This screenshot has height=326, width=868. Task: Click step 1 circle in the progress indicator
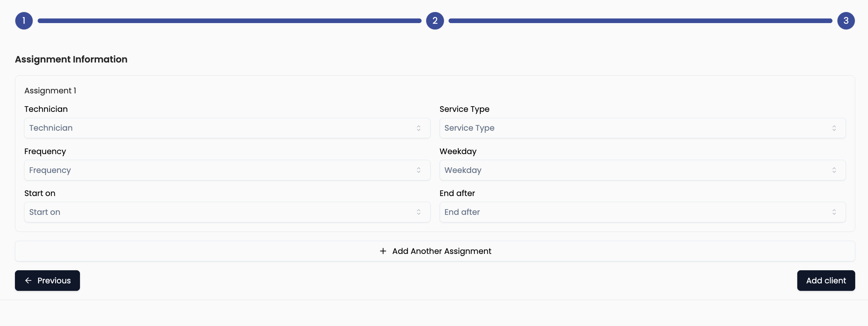pyautogui.click(x=24, y=21)
